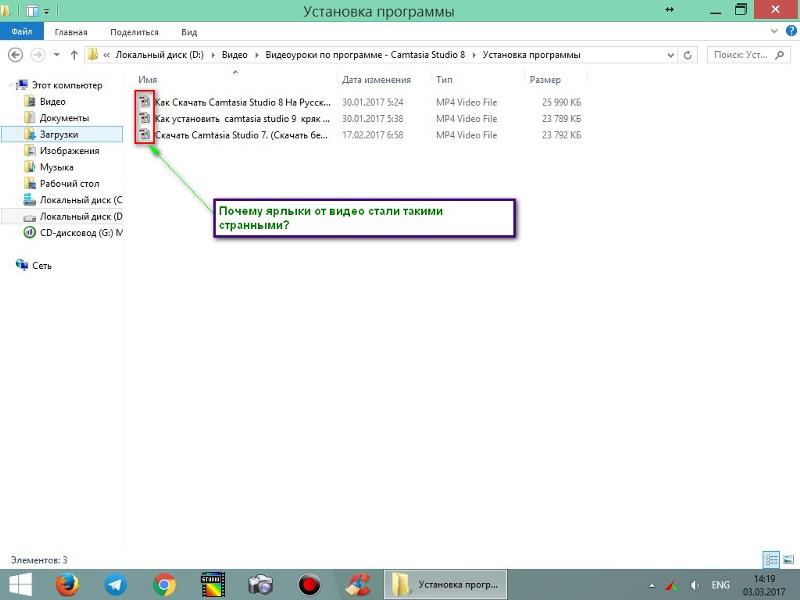Open the film-strip video editor taskbar icon
This screenshot has height=600, width=800.
213,585
